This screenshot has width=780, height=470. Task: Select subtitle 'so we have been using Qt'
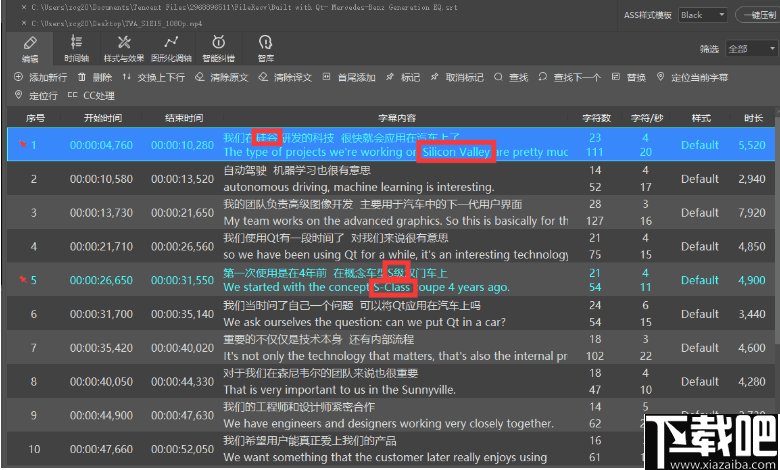(x=395, y=255)
